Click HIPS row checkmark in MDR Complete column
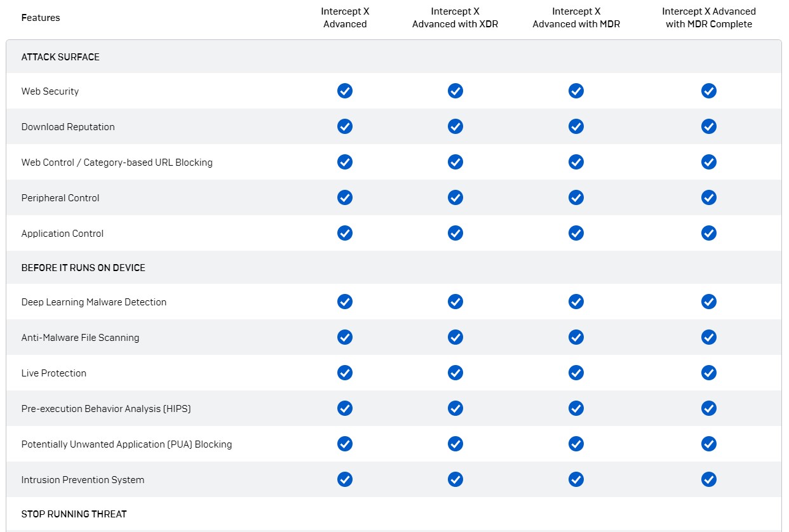 coord(709,408)
